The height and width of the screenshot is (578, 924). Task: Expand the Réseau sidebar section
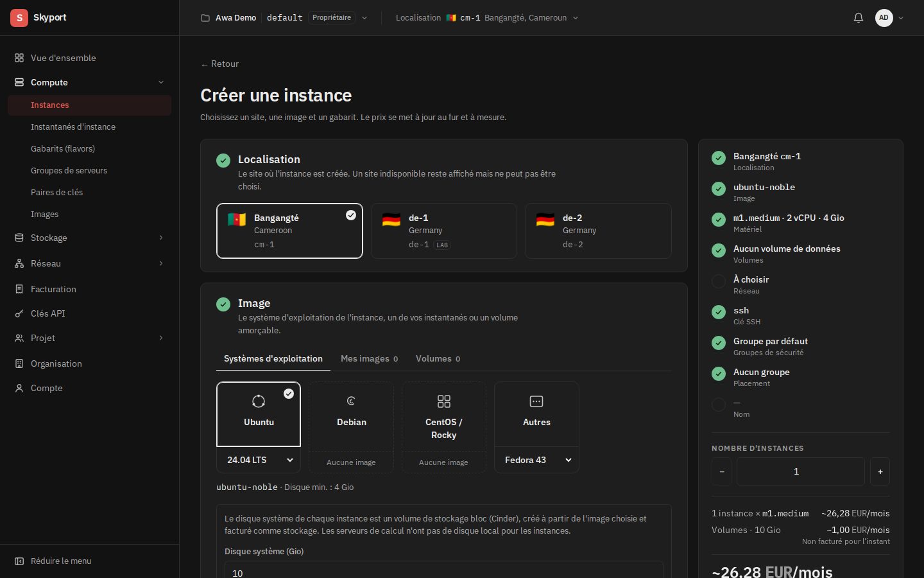pyautogui.click(x=161, y=263)
